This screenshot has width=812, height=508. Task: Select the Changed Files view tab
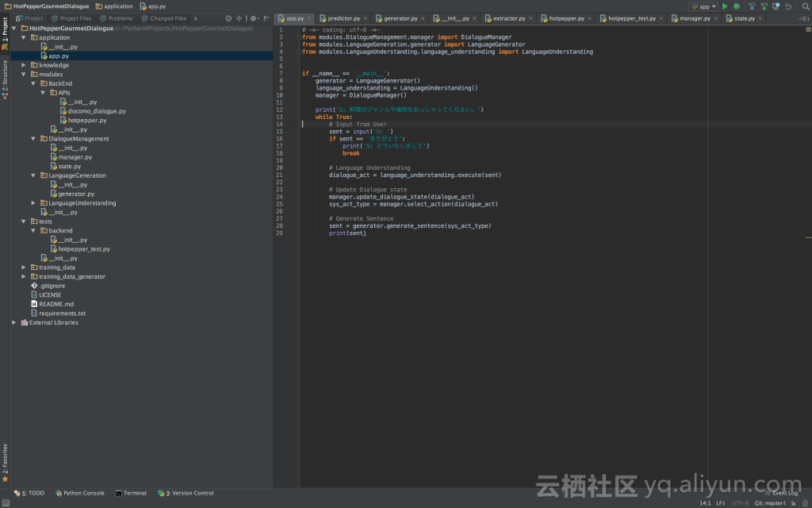click(x=163, y=18)
